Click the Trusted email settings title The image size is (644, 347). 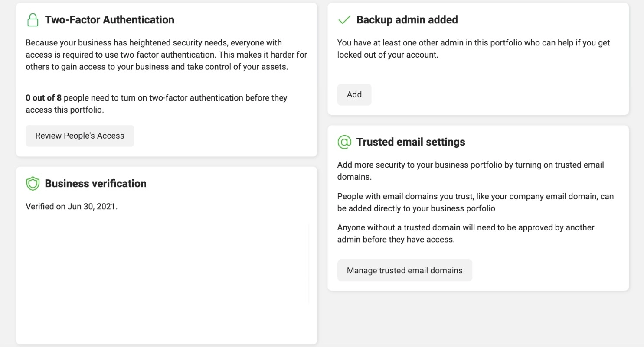411,142
